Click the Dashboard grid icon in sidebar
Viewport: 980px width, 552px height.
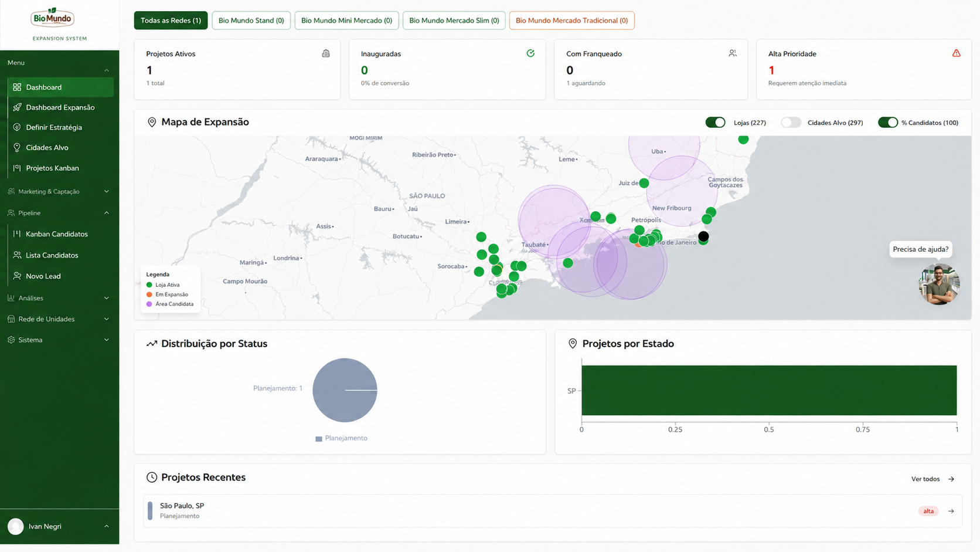(x=17, y=87)
